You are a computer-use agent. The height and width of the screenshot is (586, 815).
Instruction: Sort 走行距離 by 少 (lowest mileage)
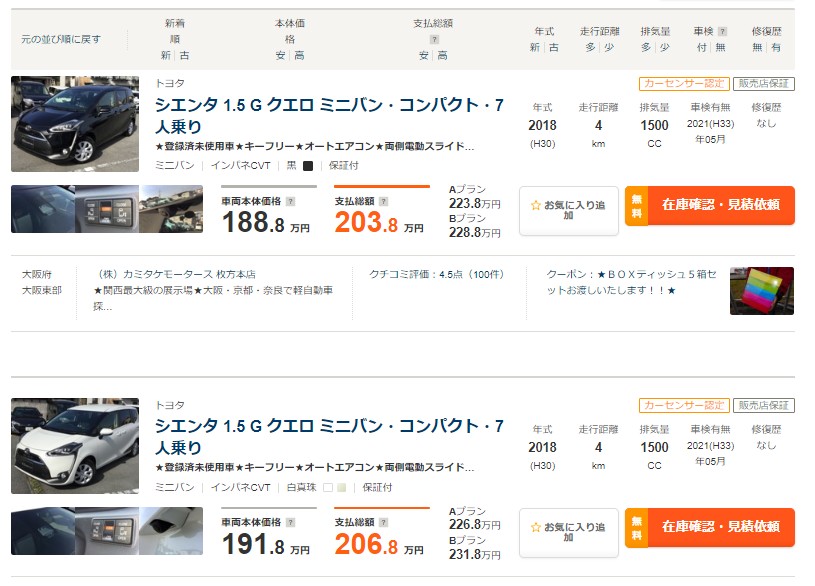pyautogui.click(x=607, y=47)
